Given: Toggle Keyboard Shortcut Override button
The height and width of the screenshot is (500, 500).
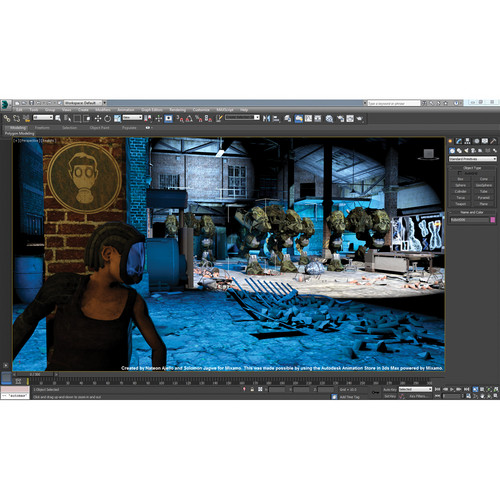Looking at the screenshot, I should (x=168, y=118).
